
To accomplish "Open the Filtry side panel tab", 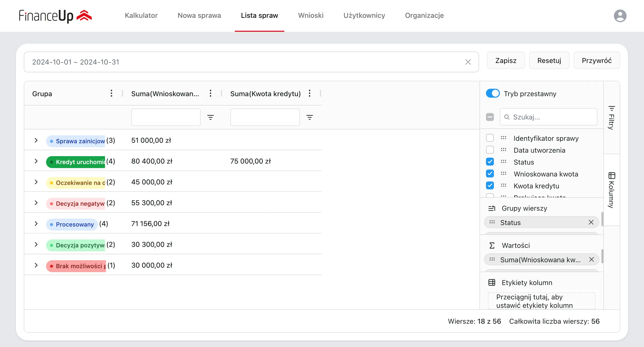I will pos(612,117).
